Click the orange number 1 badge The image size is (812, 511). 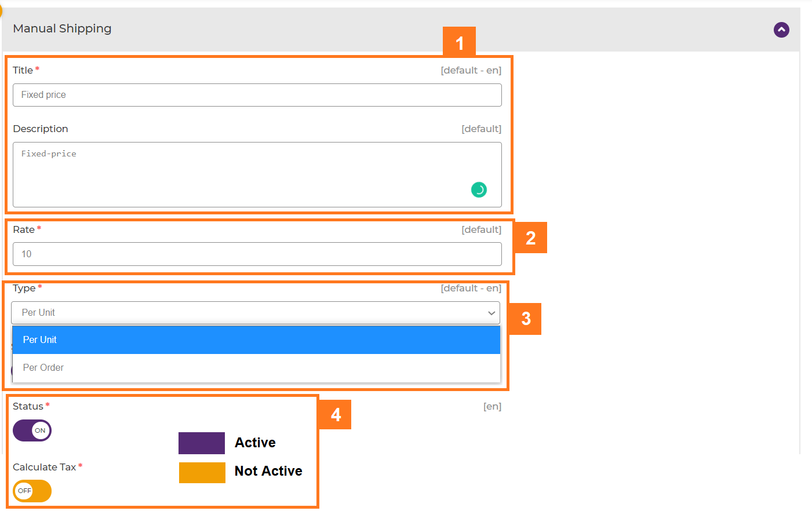(459, 42)
